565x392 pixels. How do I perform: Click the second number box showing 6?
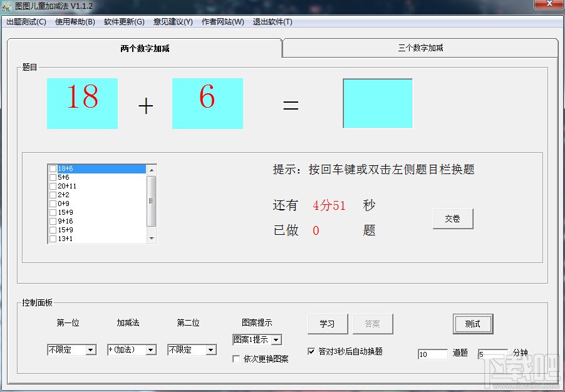[x=207, y=103]
